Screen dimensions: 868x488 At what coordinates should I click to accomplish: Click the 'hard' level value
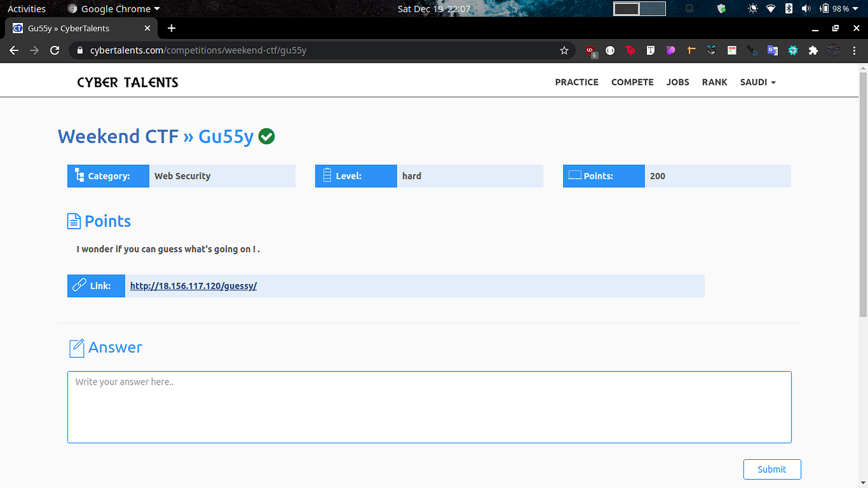pyautogui.click(x=412, y=176)
